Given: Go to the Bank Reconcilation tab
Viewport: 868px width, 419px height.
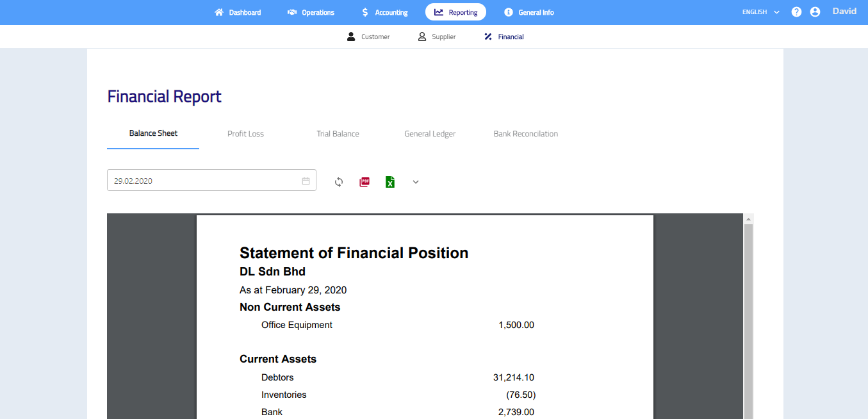Looking at the screenshot, I should click(x=525, y=134).
